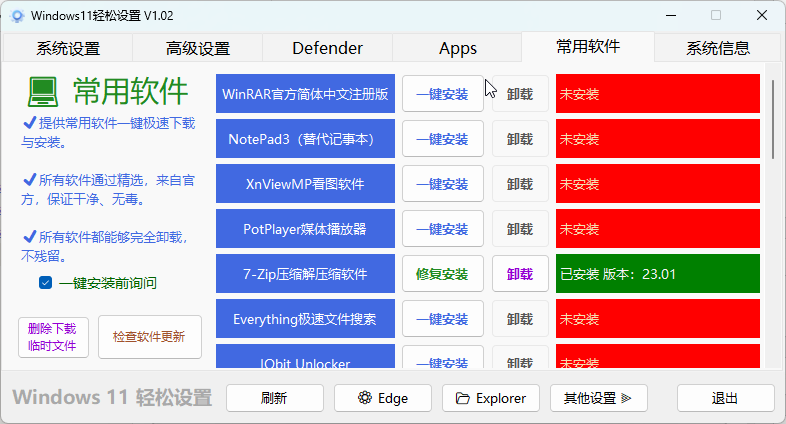
Task: Click the 删除下载临时文件 button
Action: tap(53, 337)
